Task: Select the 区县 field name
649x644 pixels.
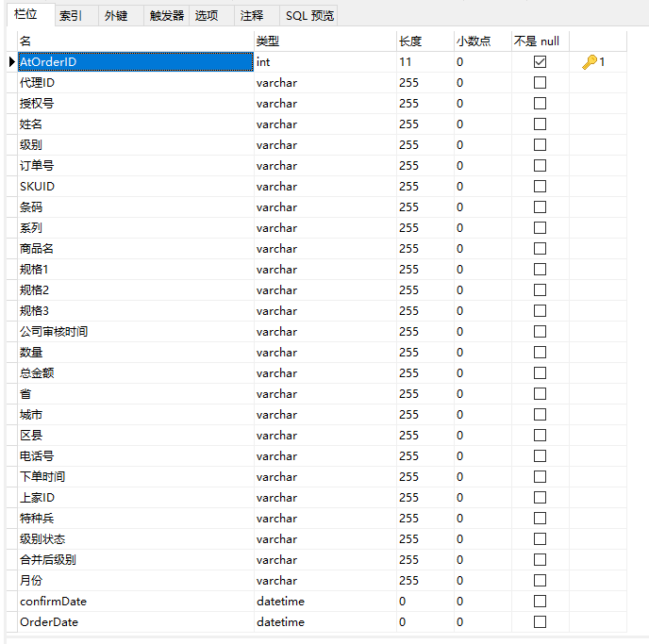Action: point(136,435)
